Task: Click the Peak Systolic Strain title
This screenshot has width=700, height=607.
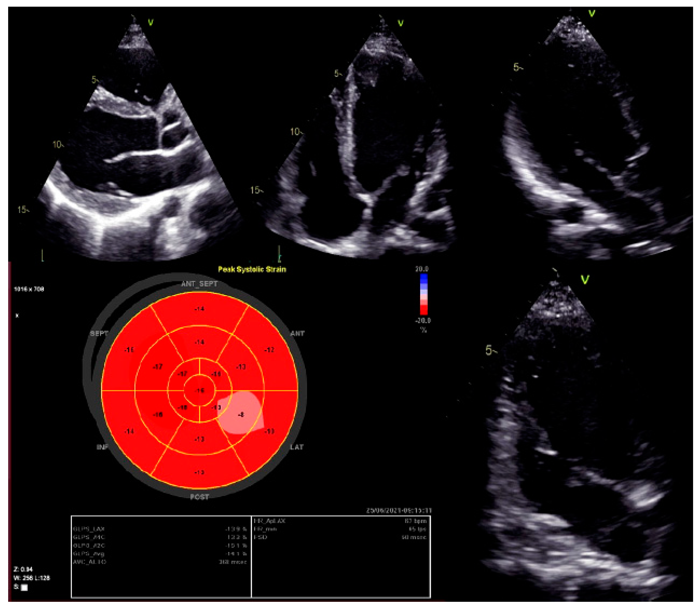Action: point(252,269)
